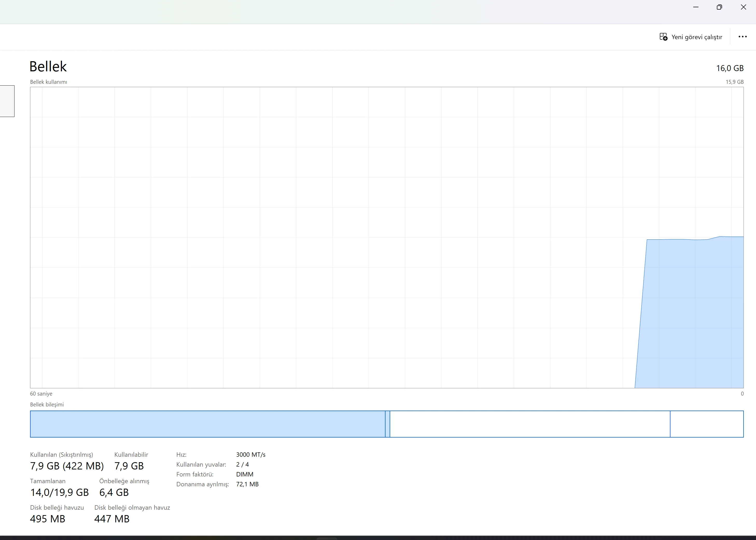Click the Bellek page heading
The height and width of the screenshot is (540, 756).
coord(48,66)
